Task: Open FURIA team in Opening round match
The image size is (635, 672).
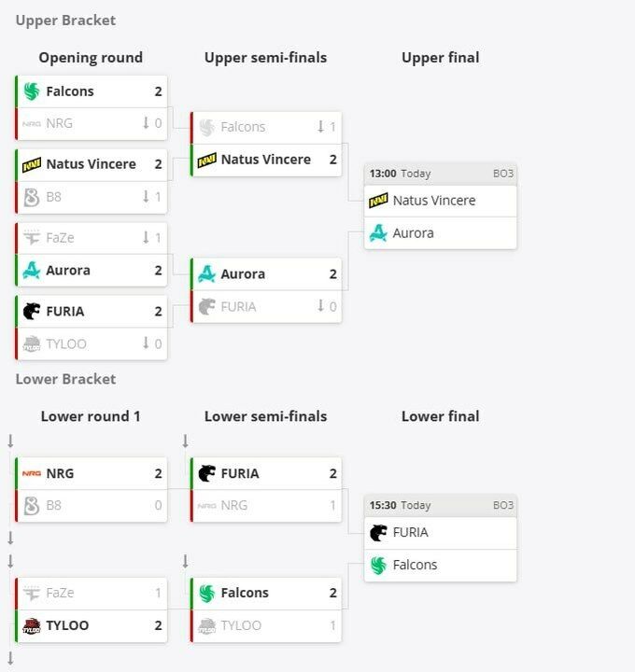Action: [92, 312]
